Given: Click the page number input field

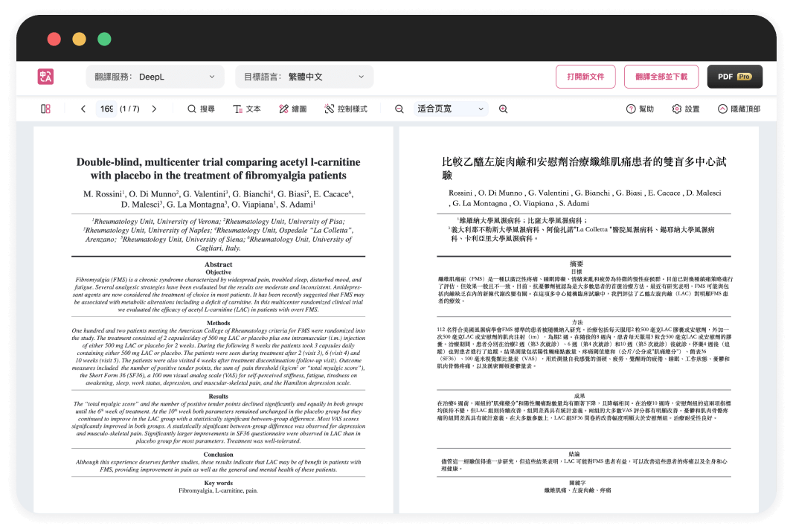Looking at the screenshot, I should click(x=106, y=109).
